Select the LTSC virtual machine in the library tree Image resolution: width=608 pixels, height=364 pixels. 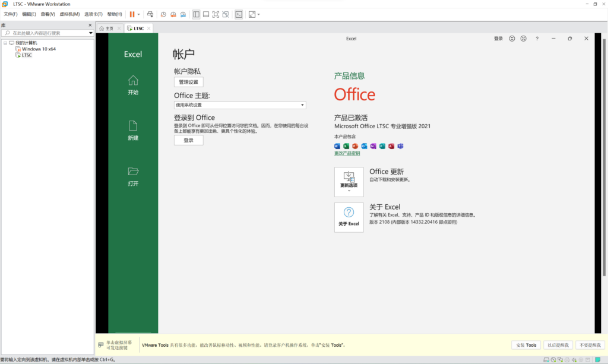point(27,55)
